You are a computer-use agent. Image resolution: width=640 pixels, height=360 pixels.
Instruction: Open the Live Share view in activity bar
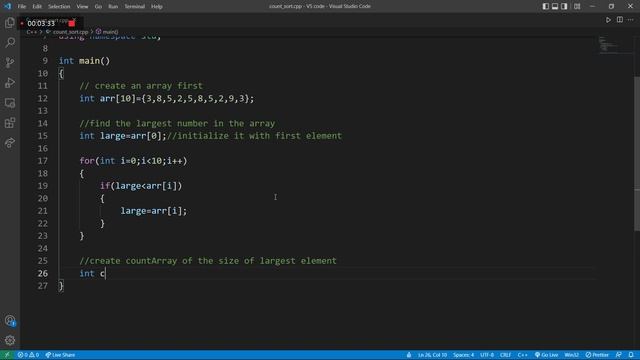click(10, 143)
